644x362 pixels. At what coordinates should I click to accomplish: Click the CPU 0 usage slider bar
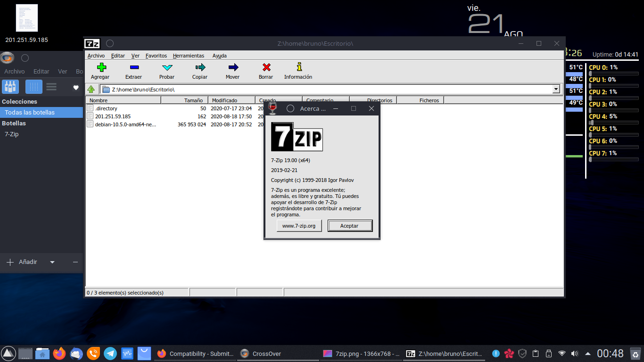[614, 74]
